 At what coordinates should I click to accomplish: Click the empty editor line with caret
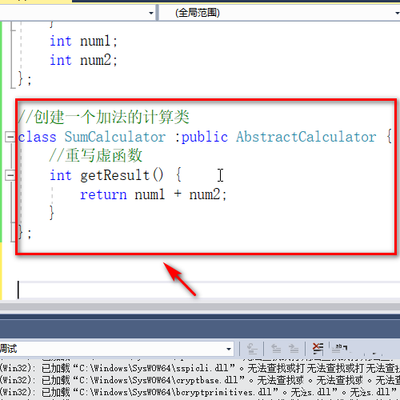tap(208, 289)
